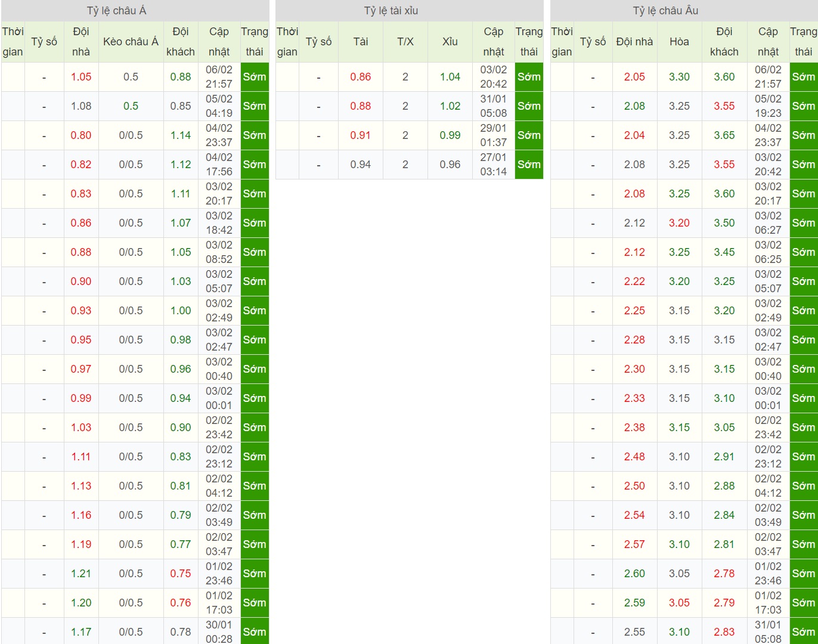Click châu Á away odds 0.81
Screen dimensions: 818x644
coord(181,486)
